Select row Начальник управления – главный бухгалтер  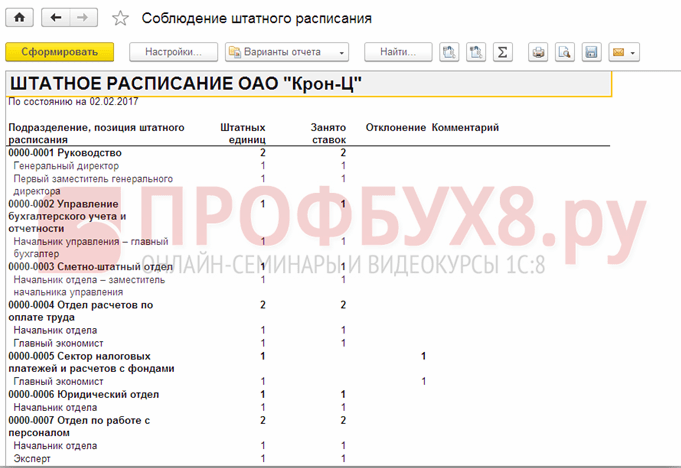point(91,247)
